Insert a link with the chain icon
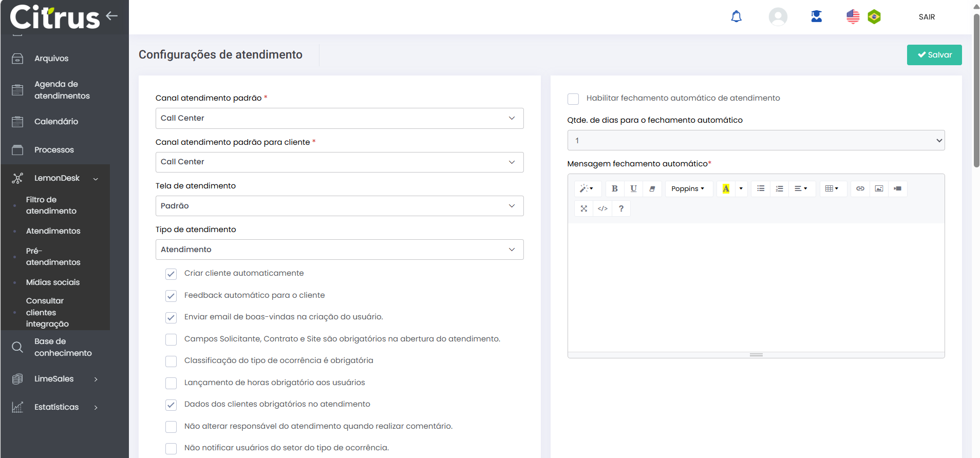 click(x=860, y=188)
